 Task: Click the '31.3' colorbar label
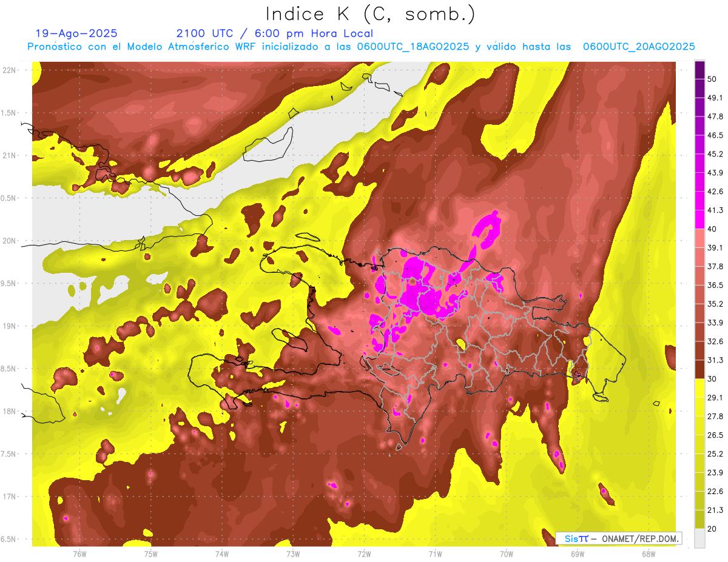coord(715,360)
